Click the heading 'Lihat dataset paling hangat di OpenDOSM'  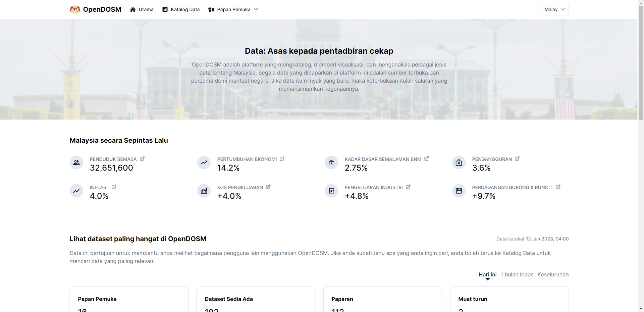tap(138, 239)
